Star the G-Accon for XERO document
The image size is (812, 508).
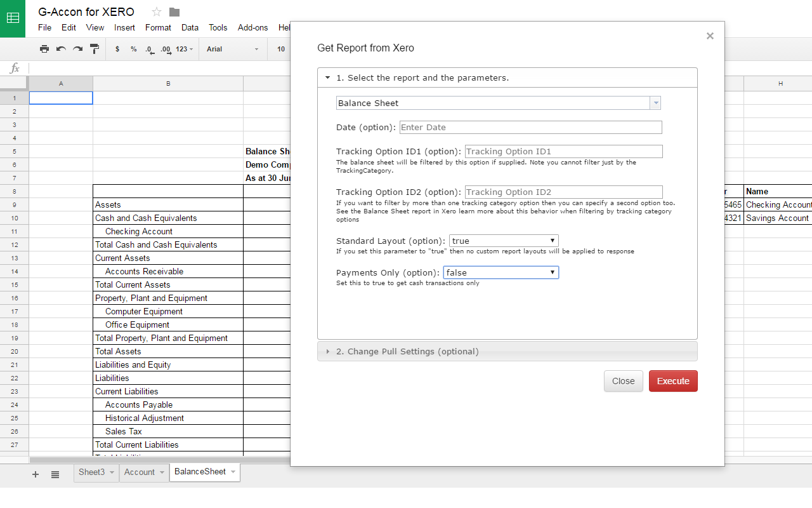157,12
